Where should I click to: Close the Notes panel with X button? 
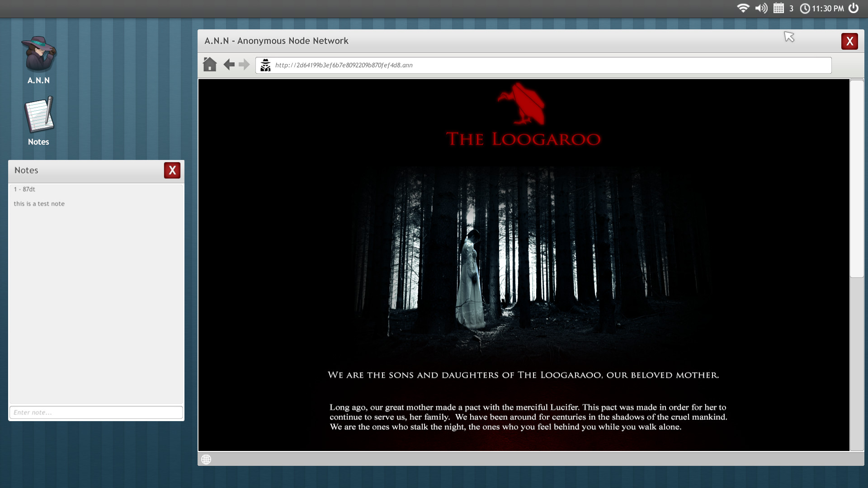172,170
